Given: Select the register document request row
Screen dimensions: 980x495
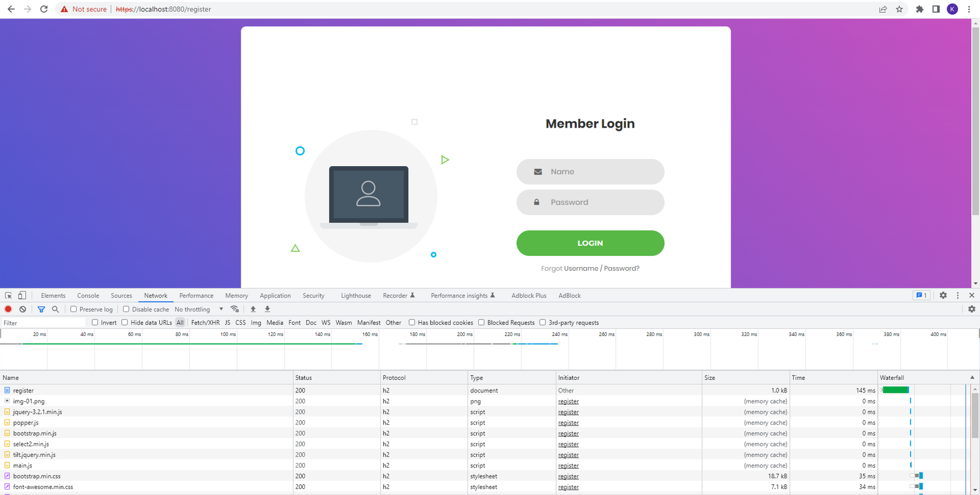Looking at the screenshot, I should (x=440, y=391).
